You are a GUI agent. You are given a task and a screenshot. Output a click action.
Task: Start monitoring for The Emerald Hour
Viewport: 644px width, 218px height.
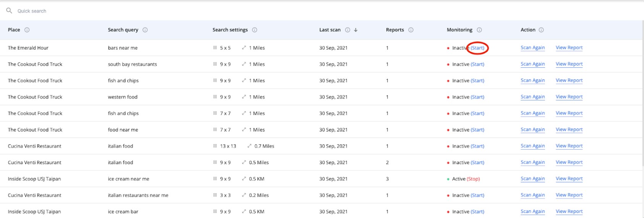tap(477, 48)
